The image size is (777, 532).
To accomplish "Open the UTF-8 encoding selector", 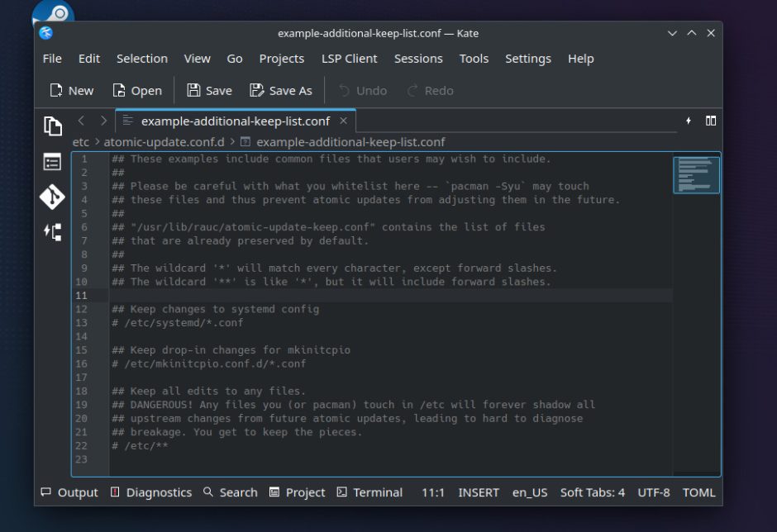I will pos(654,492).
